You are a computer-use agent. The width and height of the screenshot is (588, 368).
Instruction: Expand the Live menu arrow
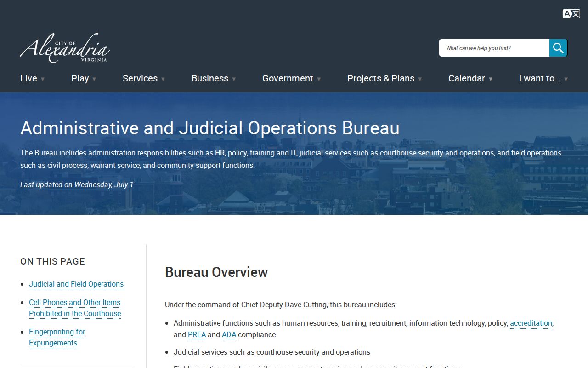43,79
